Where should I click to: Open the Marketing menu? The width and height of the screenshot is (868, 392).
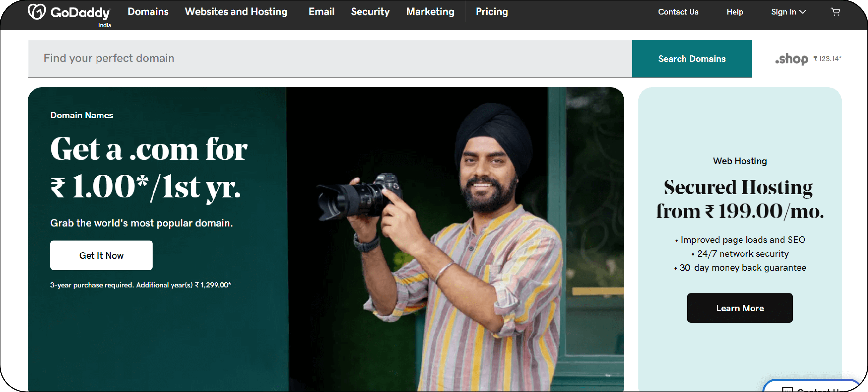click(430, 12)
